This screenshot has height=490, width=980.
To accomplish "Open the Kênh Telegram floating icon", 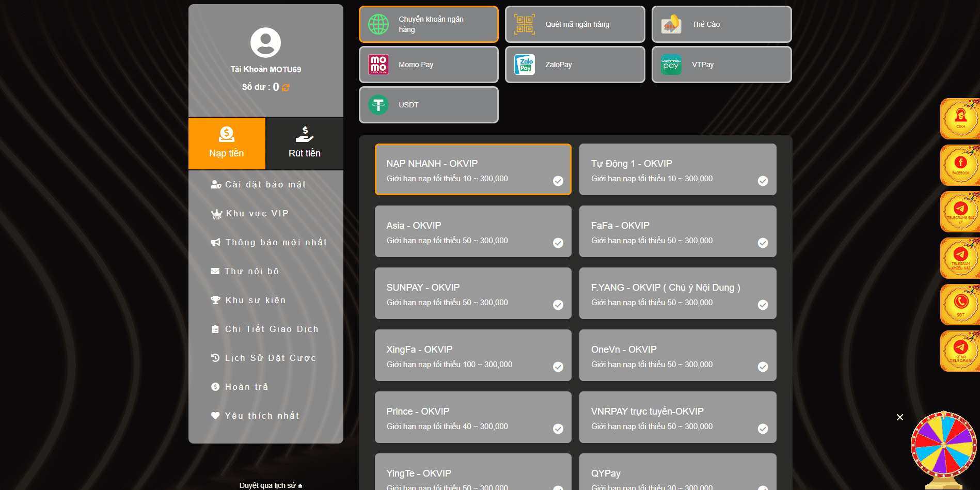I will pyautogui.click(x=960, y=351).
